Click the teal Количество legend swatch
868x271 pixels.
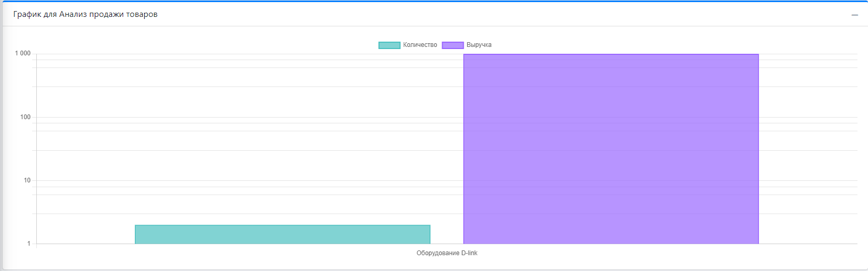tap(389, 45)
